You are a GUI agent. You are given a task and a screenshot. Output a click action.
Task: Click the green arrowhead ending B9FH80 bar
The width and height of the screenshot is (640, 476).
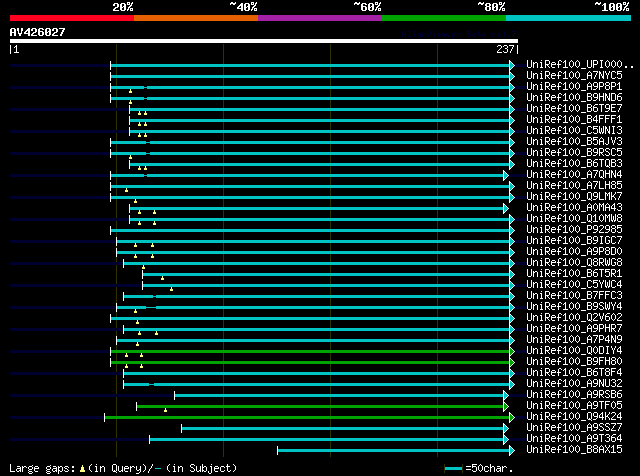click(512, 363)
